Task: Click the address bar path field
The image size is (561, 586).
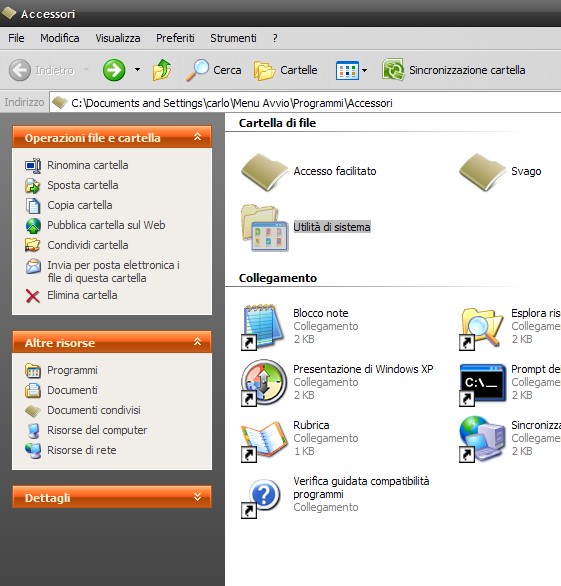Action: (305, 102)
